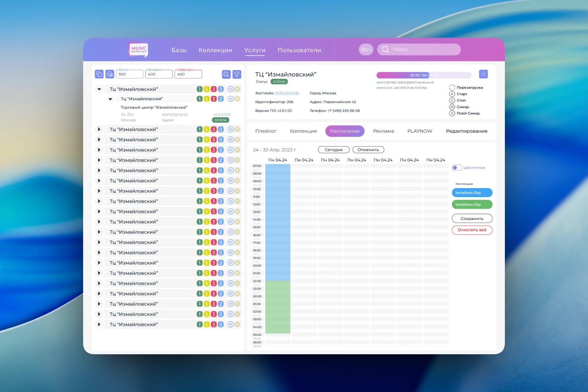
Task: Click the cloud download icon
Action: (x=483, y=74)
